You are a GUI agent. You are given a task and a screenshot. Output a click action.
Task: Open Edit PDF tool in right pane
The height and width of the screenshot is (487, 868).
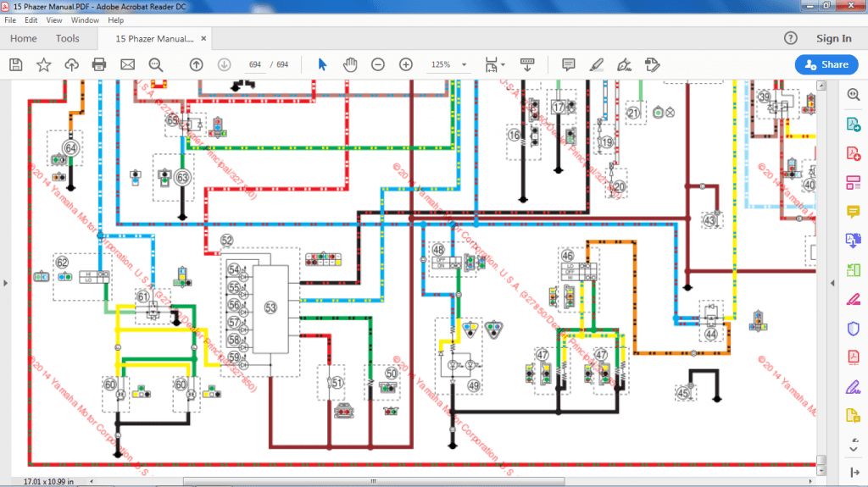[853, 182]
